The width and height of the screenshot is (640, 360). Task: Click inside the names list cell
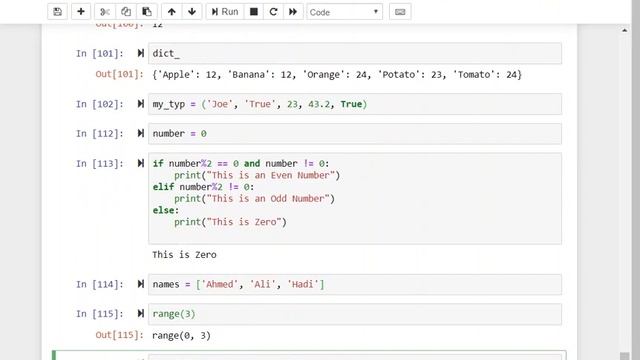tap(355, 284)
